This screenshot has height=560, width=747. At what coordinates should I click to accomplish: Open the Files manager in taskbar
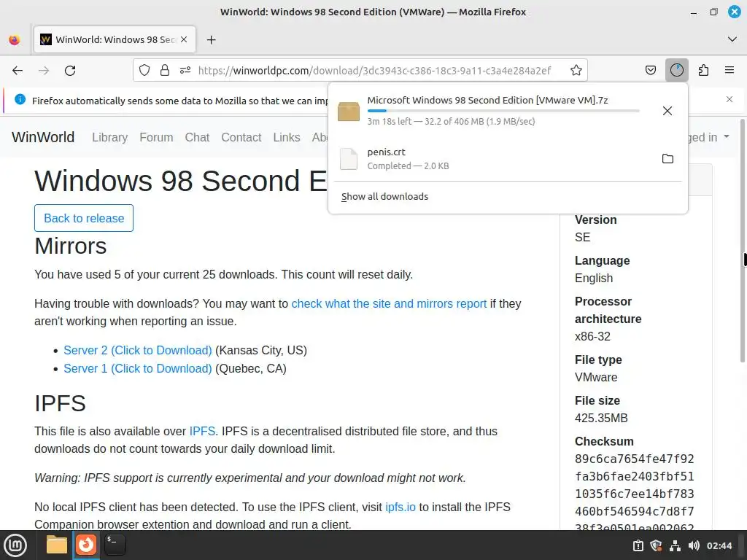pos(57,545)
